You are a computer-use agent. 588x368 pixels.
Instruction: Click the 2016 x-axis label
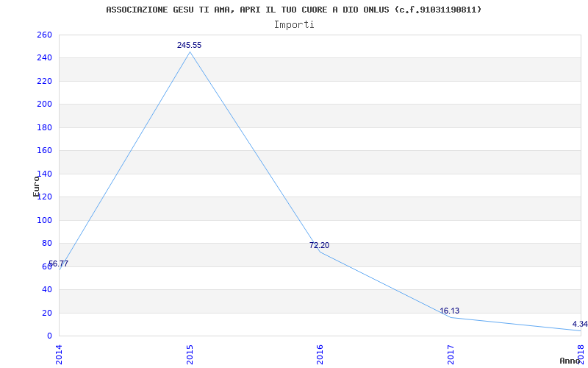point(320,355)
